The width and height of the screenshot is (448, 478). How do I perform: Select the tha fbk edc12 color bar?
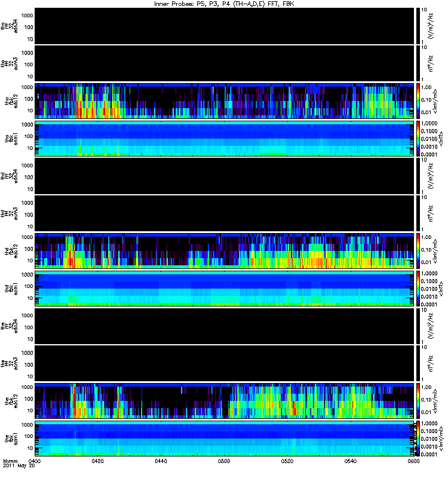point(418,101)
